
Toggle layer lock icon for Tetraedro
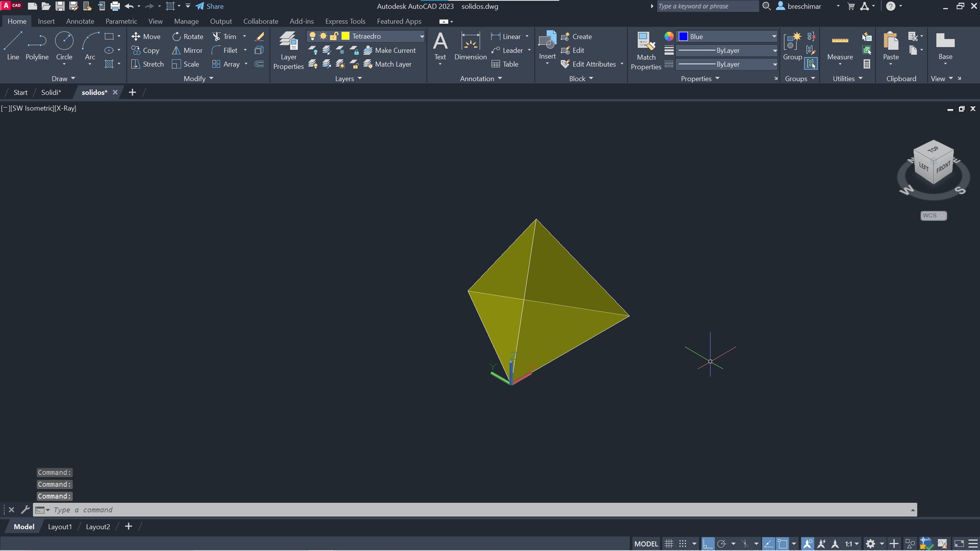(x=334, y=36)
